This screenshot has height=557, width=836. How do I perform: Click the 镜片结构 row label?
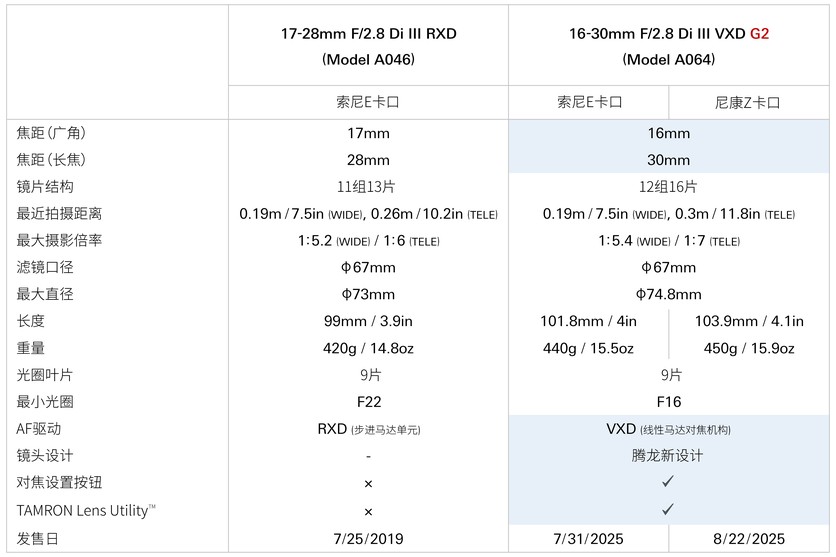[x=45, y=187]
